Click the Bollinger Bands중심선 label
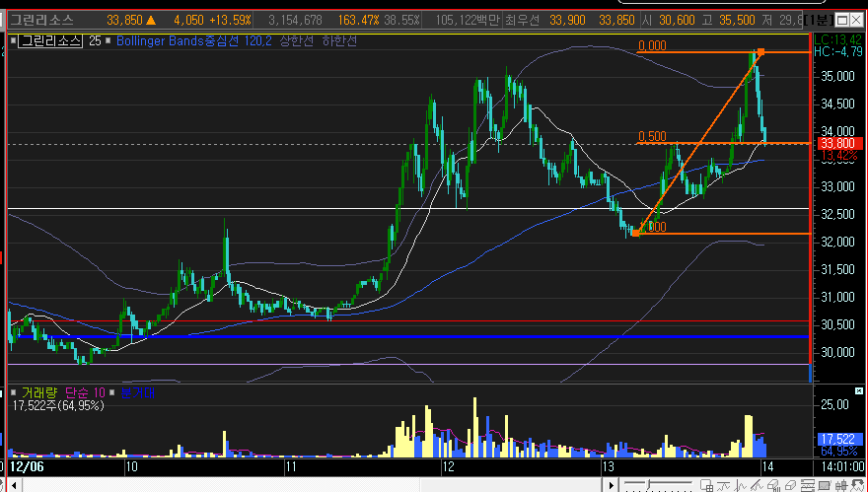 tap(178, 40)
